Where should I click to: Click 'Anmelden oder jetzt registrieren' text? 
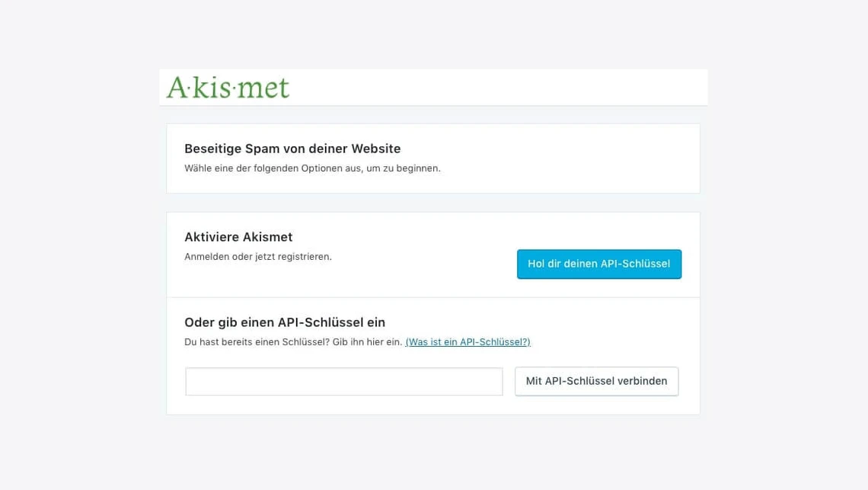pos(258,257)
